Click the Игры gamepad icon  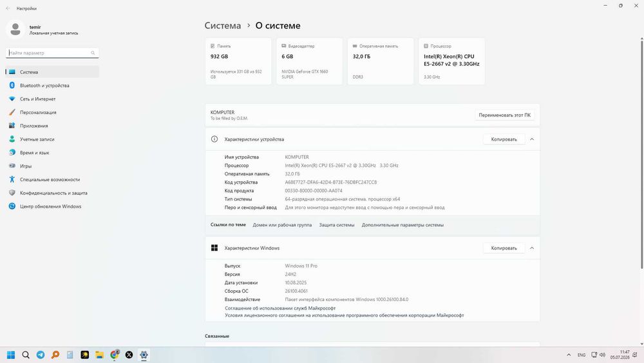pos(12,166)
